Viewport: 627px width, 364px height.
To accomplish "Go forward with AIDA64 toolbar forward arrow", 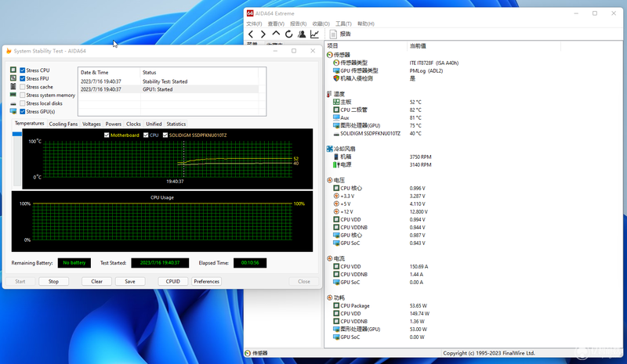I will click(x=263, y=34).
